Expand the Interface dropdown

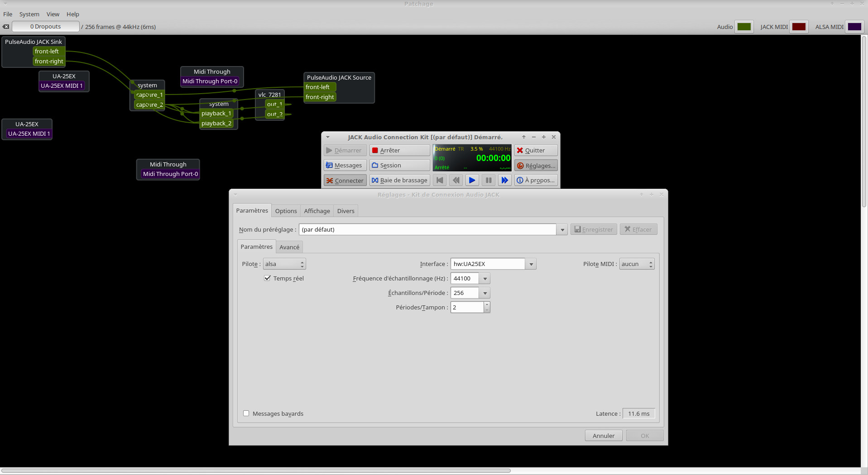click(x=531, y=264)
